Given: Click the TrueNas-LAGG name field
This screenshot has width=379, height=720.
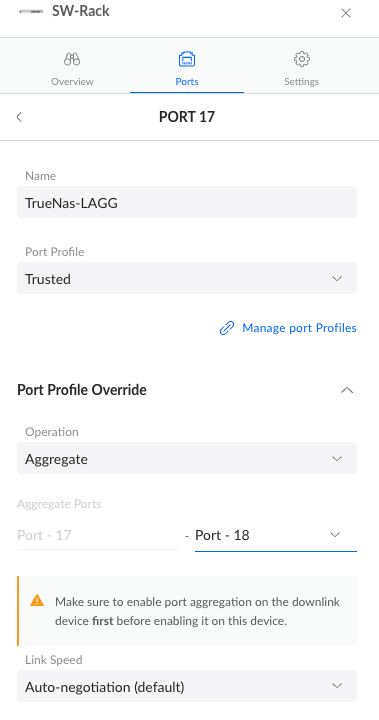Looking at the screenshot, I should 187,202.
